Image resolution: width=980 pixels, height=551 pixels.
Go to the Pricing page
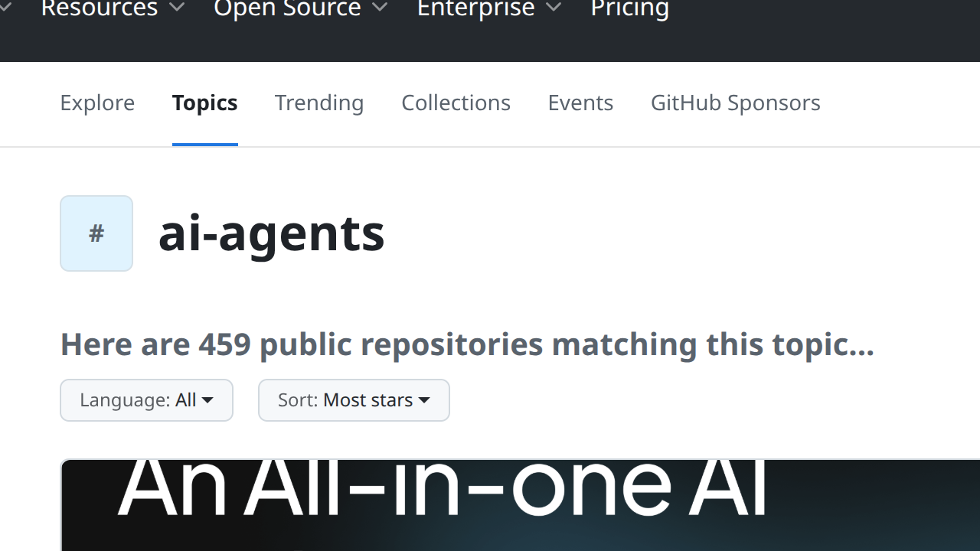click(x=630, y=9)
